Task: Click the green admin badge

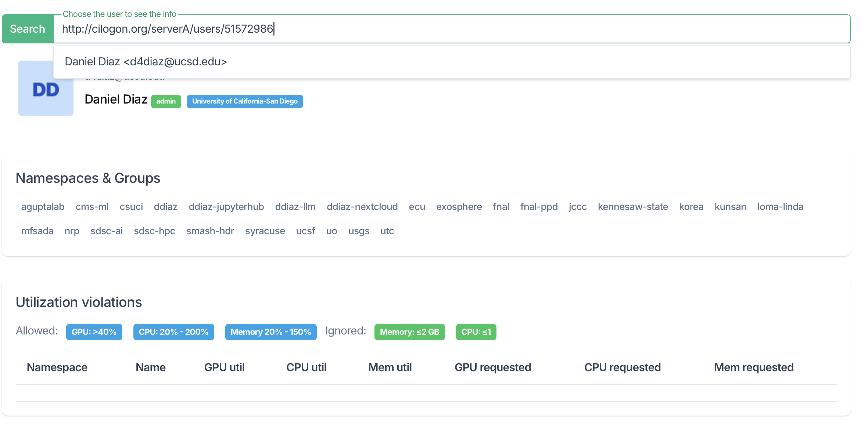Action: point(166,101)
